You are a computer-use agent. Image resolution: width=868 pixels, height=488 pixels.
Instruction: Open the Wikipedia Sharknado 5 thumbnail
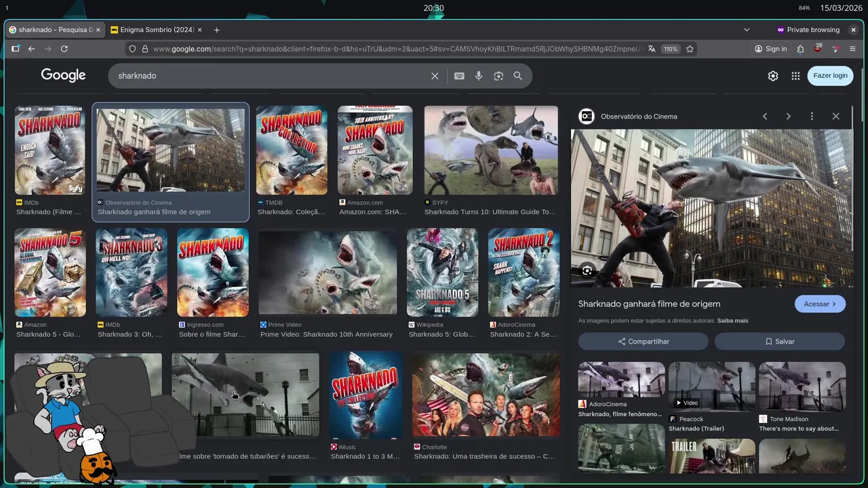coord(442,272)
